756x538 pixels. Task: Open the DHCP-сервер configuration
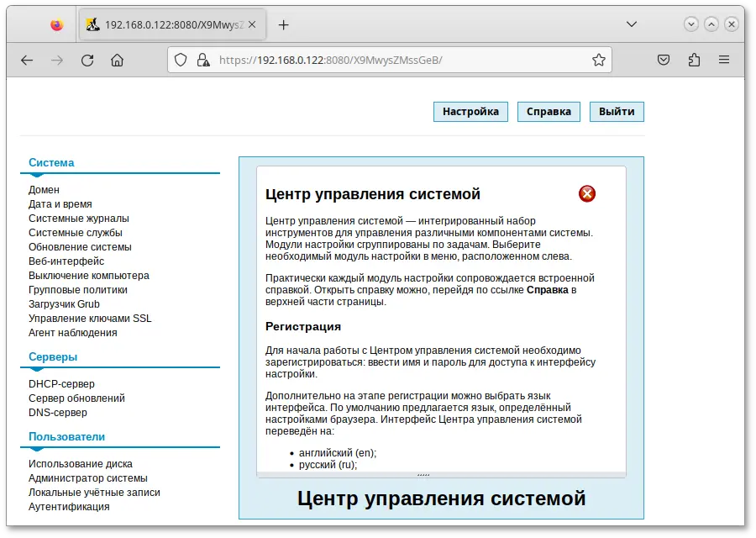(62, 383)
